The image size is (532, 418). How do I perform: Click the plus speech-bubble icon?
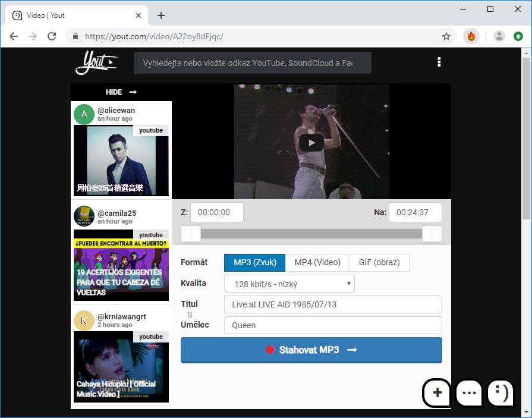point(437,393)
